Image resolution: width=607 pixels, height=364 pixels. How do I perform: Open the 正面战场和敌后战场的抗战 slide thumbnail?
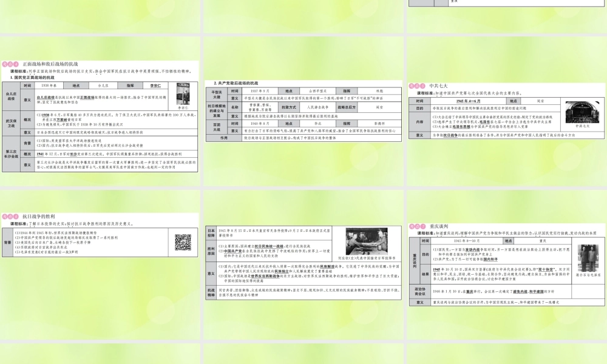click(100, 111)
